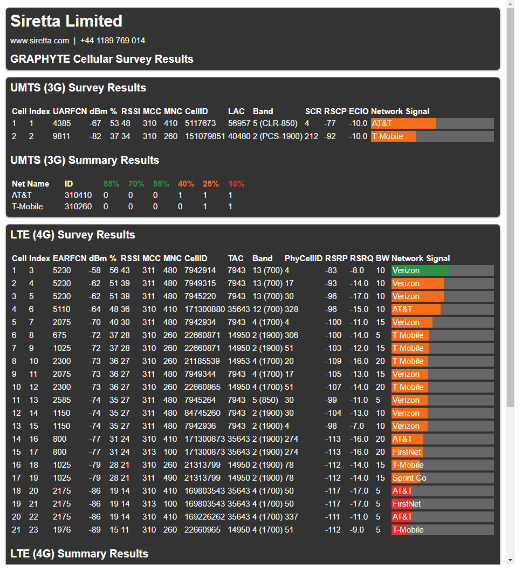Click the Net Name column header

pos(30,184)
